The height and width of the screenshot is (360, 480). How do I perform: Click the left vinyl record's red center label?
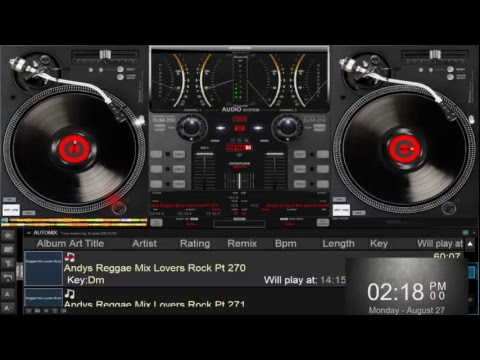tap(74, 148)
